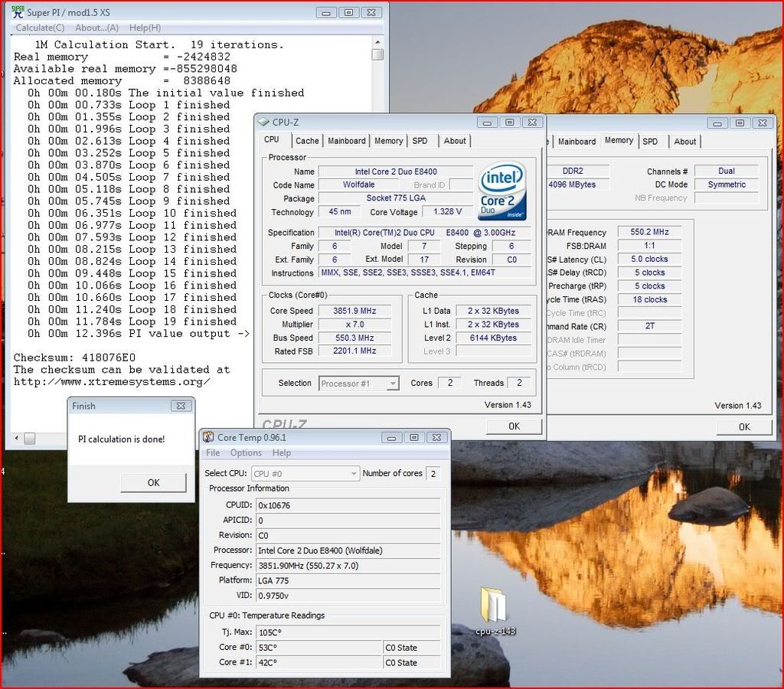The height and width of the screenshot is (689, 784).
Task: Click Command Rate 2T field
Action: 649,325
